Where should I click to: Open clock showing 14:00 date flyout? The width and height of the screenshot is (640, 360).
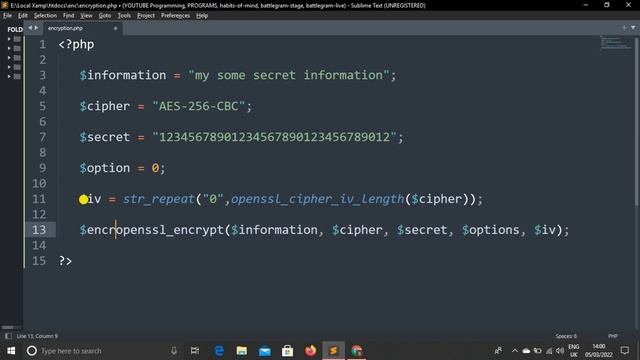click(599, 351)
